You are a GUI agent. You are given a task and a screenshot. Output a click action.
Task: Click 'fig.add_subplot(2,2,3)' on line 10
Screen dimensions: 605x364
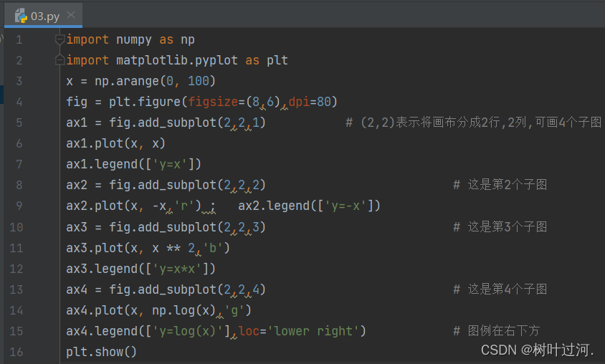(x=187, y=227)
